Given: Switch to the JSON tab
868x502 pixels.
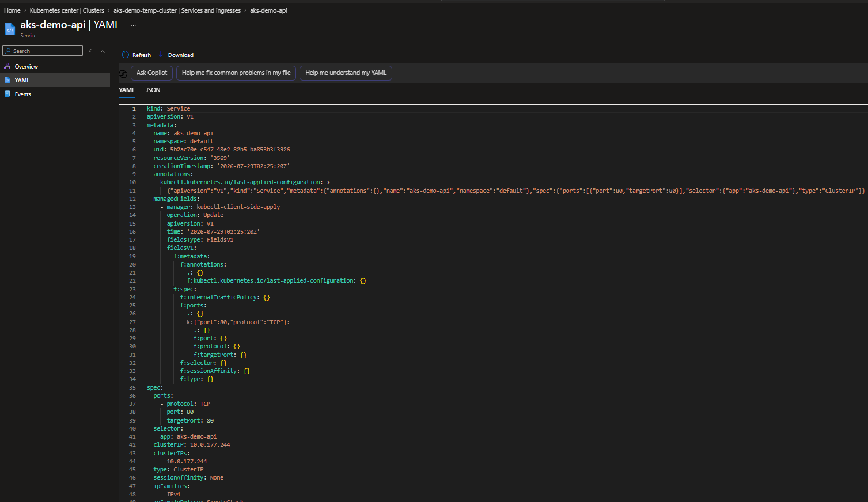Looking at the screenshot, I should (153, 90).
